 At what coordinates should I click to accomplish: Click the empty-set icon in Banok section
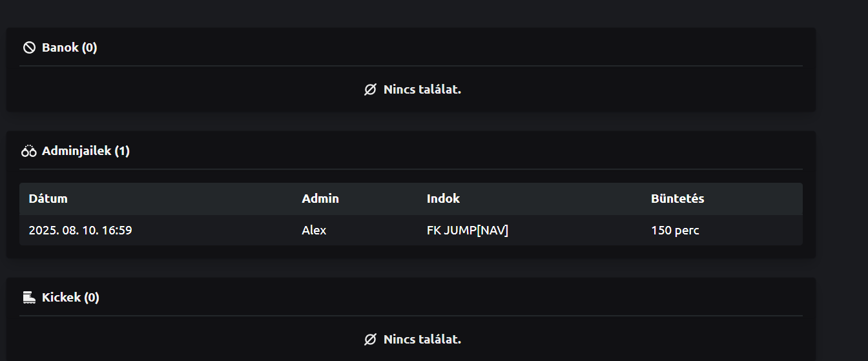pos(370,90)
